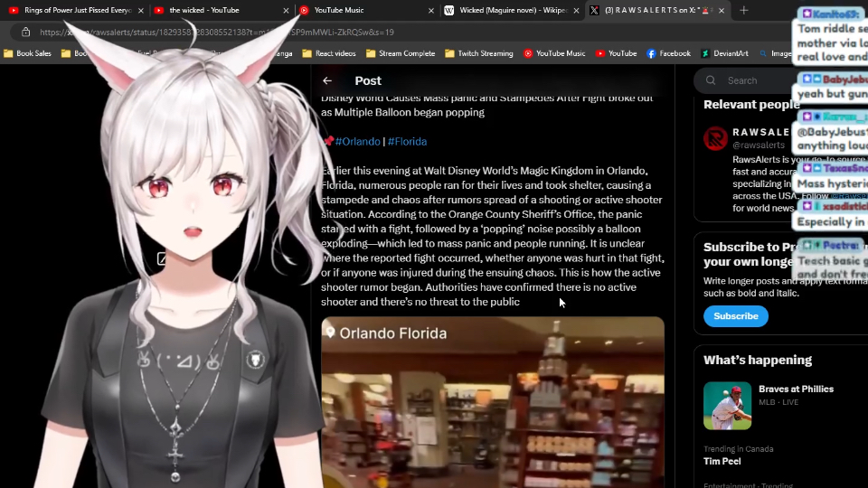Click the search magnifier icon

(x=711, y=80)
